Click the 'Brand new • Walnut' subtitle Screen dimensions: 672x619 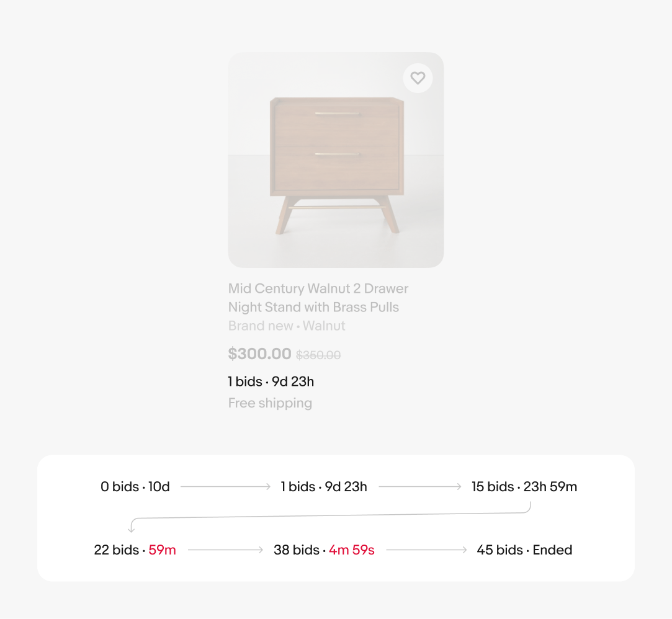pos(287,326)
